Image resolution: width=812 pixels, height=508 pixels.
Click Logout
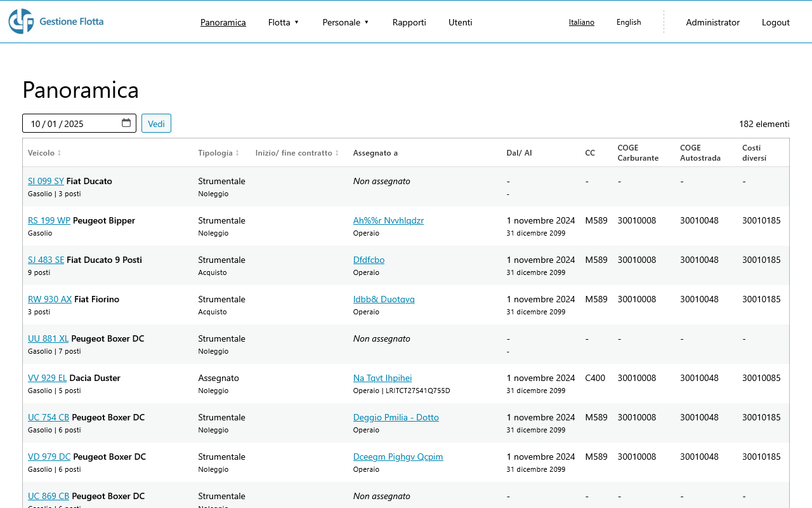point(776,22)
